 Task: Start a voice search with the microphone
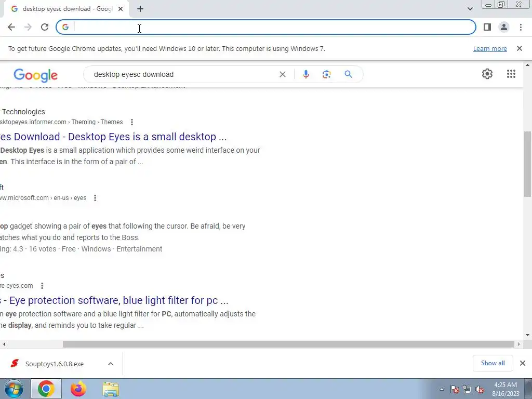[x=305, y=74]
